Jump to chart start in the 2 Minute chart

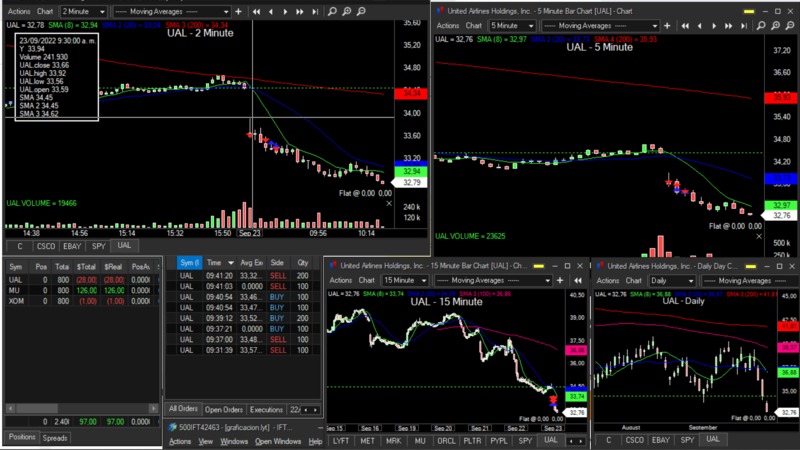coord(257,11)
